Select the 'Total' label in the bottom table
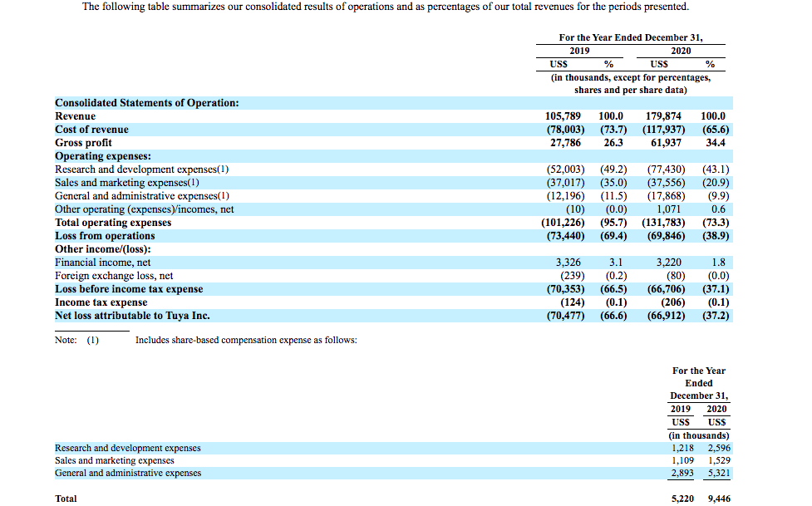 pyautogui.click(x=66, y=499)
